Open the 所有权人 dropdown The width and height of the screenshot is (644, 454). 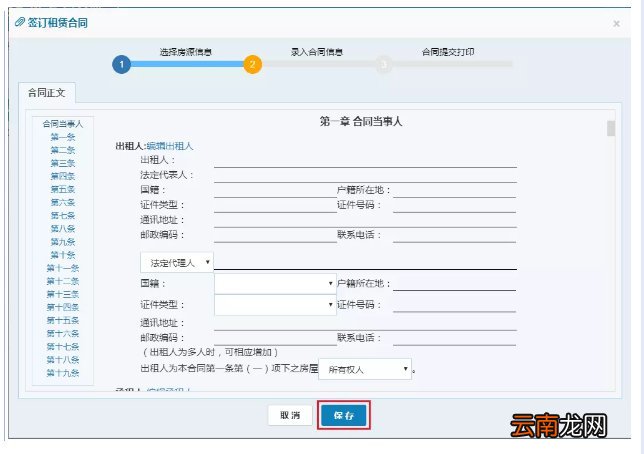pos(365,369)
